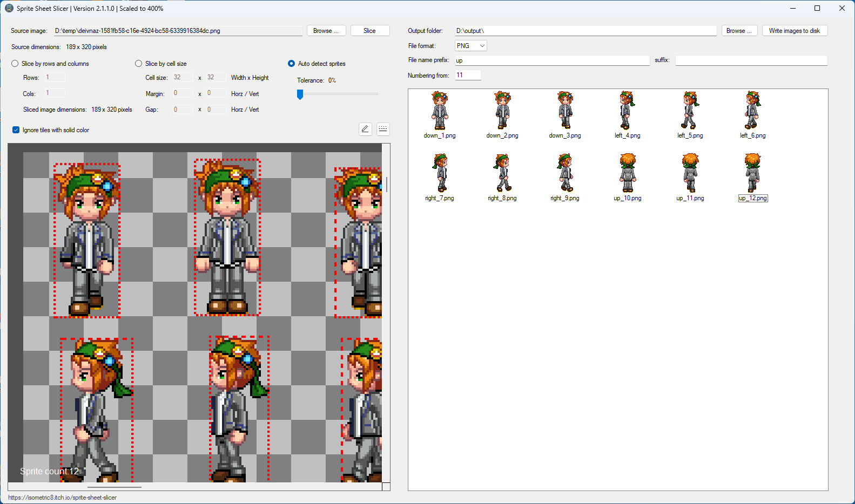The image size is (855, 504).
Task: Click the preview vertical scrollbar thumb
Action: [387, 184]
